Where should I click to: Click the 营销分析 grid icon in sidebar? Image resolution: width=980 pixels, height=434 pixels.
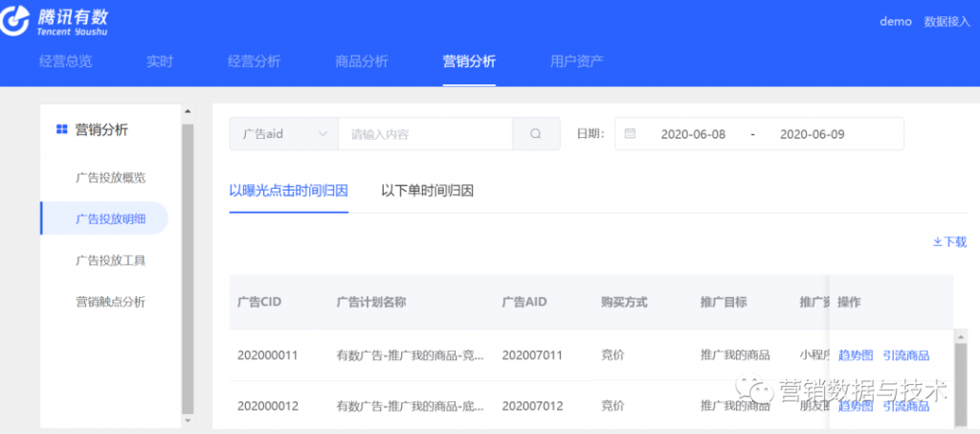[x=61, y=129]
